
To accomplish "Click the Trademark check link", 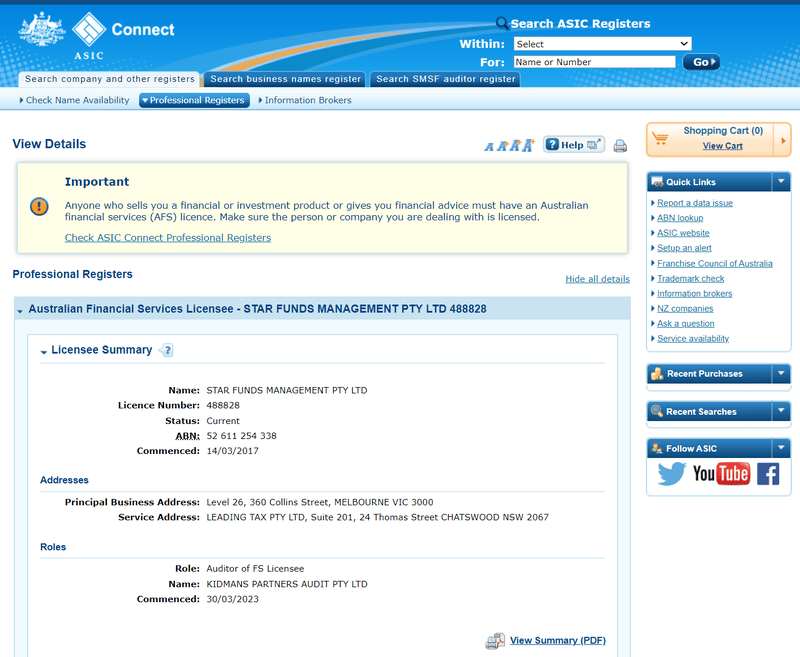I will tap(691, 279).
